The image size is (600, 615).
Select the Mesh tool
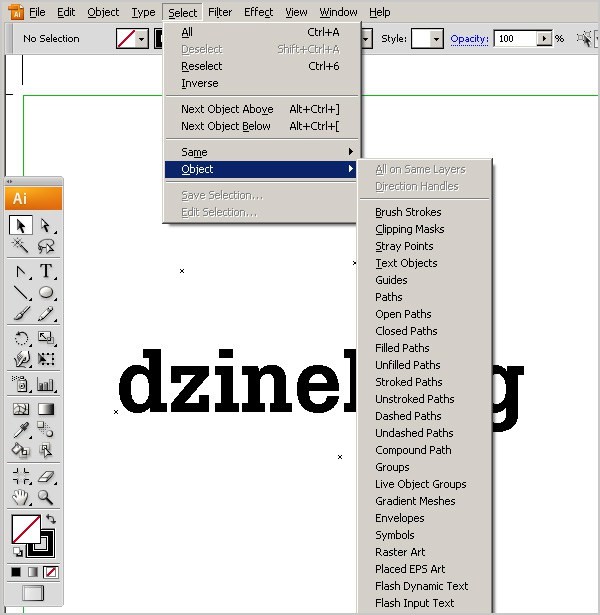[20, 409]
